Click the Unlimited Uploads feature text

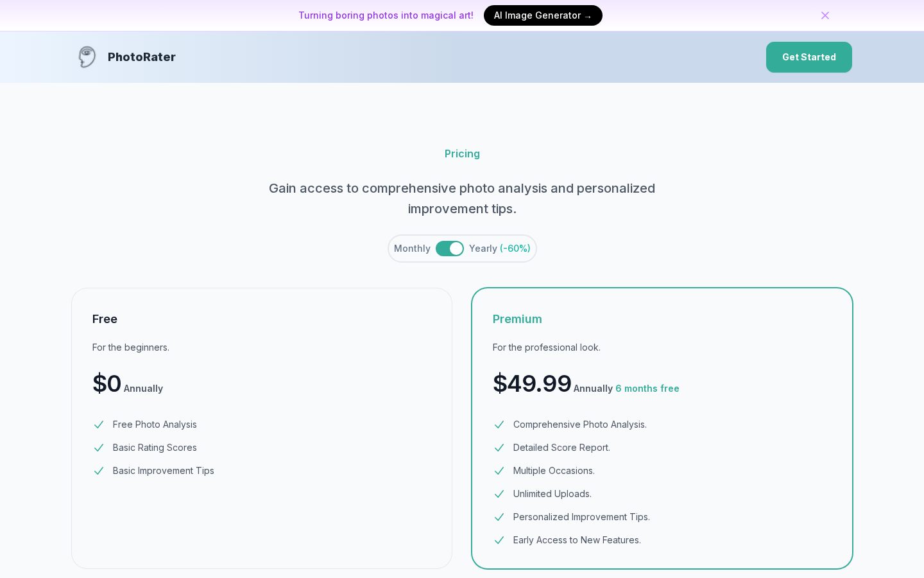552,494
